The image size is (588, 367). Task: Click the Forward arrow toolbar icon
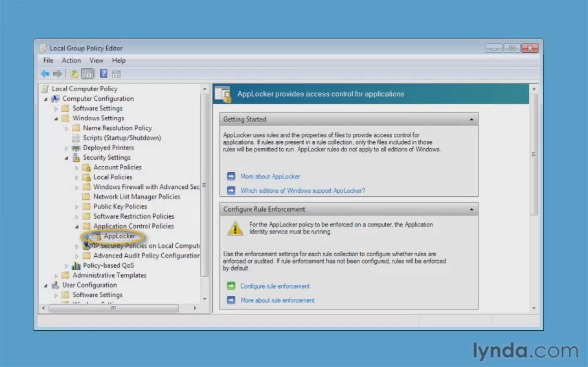tap(57, 73)
